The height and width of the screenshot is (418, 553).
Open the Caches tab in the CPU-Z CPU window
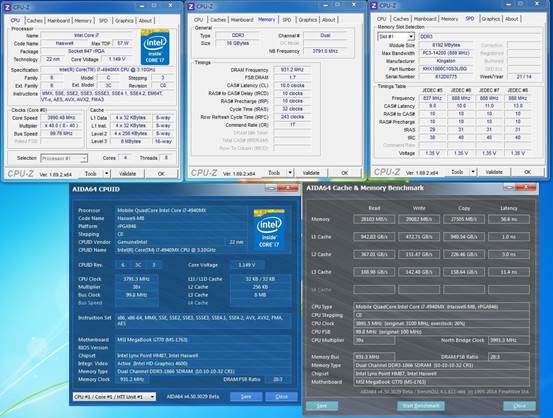(35, 21)
